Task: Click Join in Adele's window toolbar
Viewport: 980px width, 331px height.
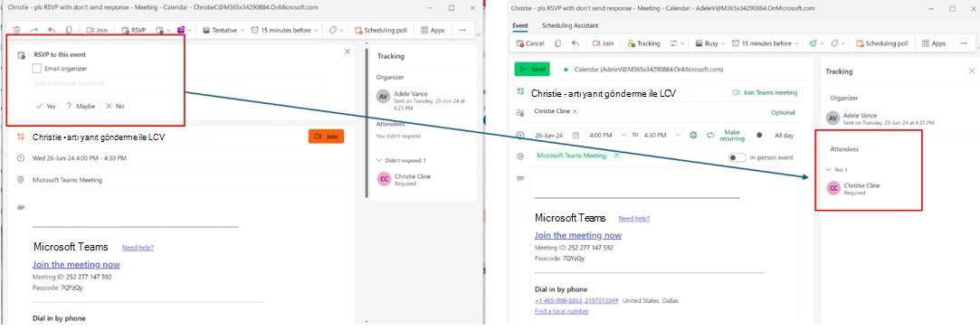Action: [x=603, y=43]
